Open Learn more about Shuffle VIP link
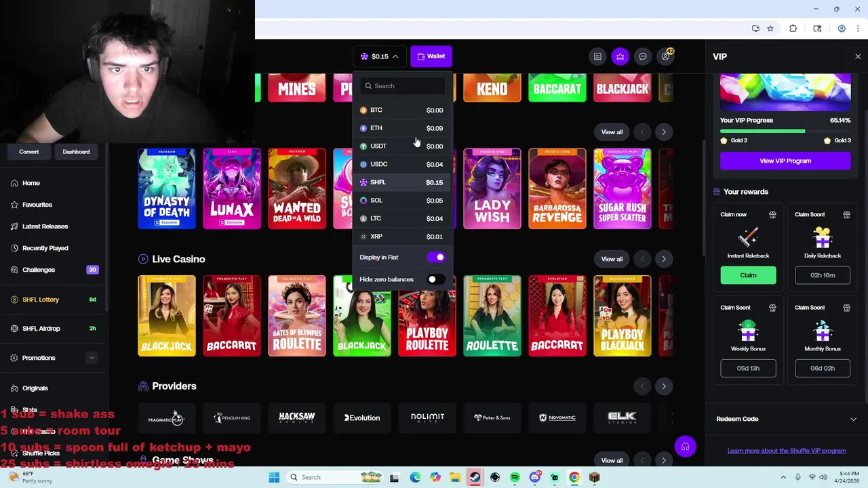 pyautogui.click(x=787, y=451)
